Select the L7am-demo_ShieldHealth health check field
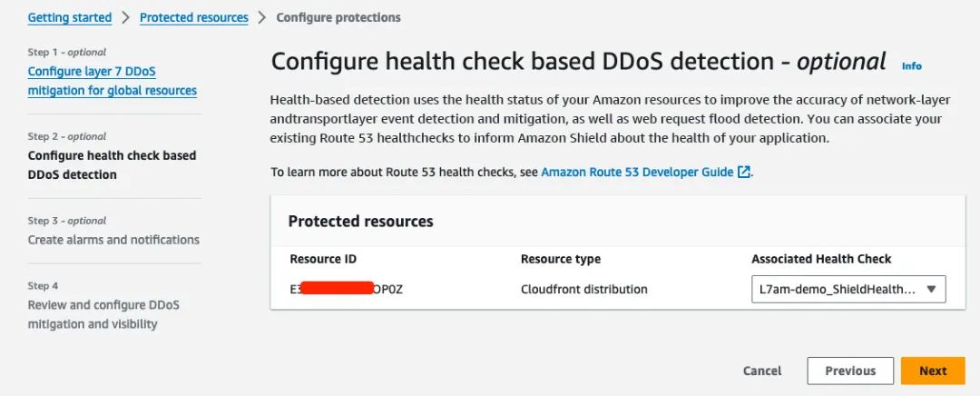980x396 pixels. coord(848,290)
